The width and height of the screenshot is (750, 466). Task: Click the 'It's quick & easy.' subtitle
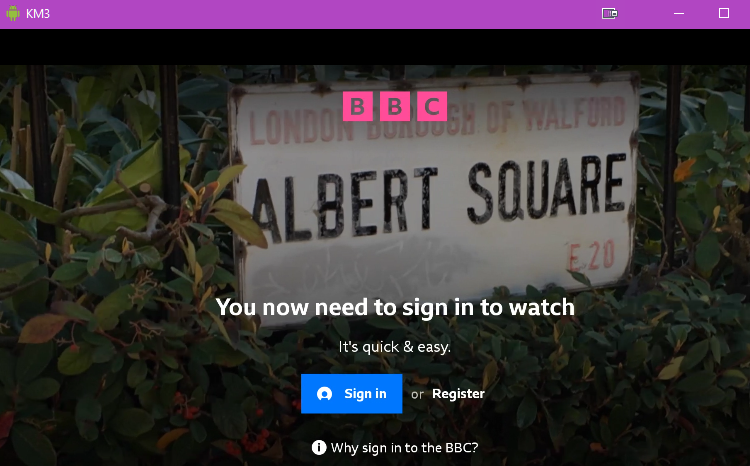coord(395,347)
